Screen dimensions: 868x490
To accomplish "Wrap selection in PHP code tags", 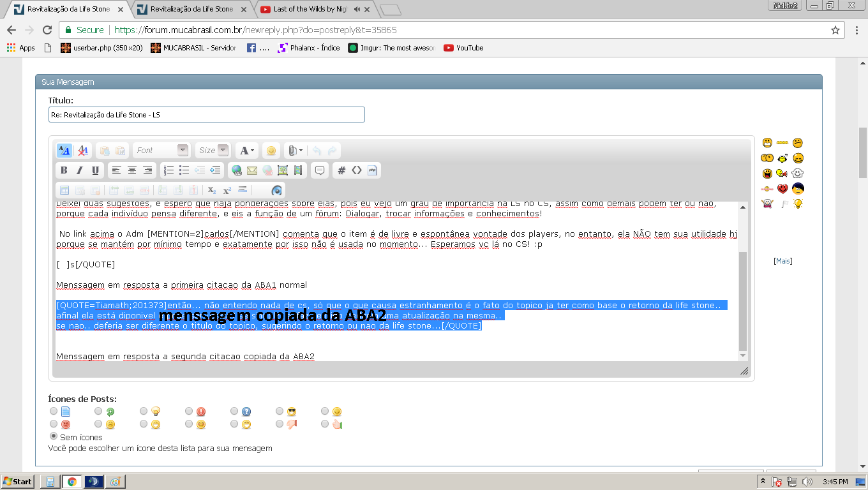I will click(x=373, y=170).
